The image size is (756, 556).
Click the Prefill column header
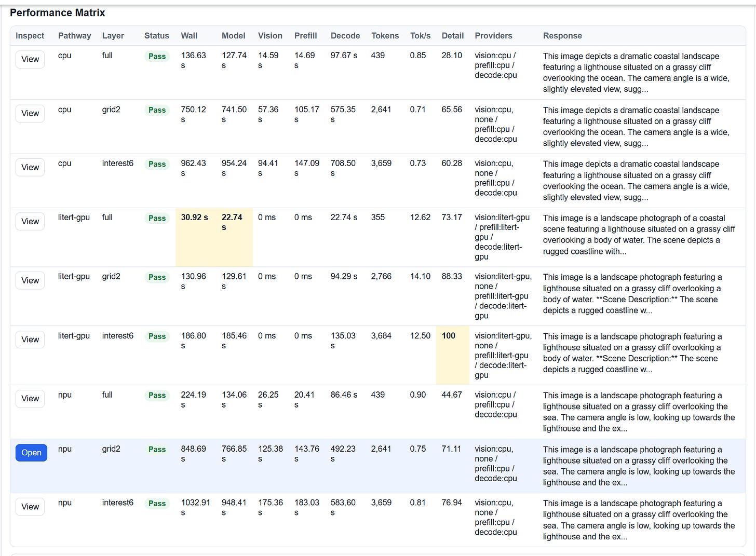[305, 36]
